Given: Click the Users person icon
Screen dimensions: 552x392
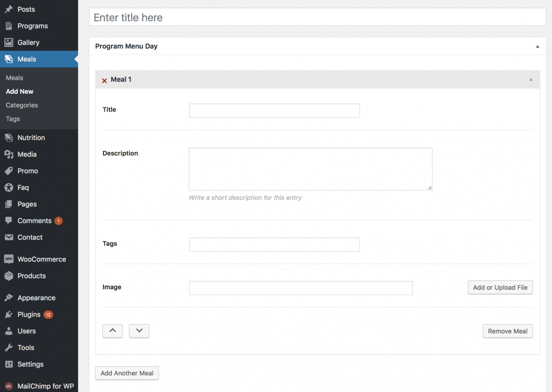Looking at the screenshot, I should (x=9, y=331).
